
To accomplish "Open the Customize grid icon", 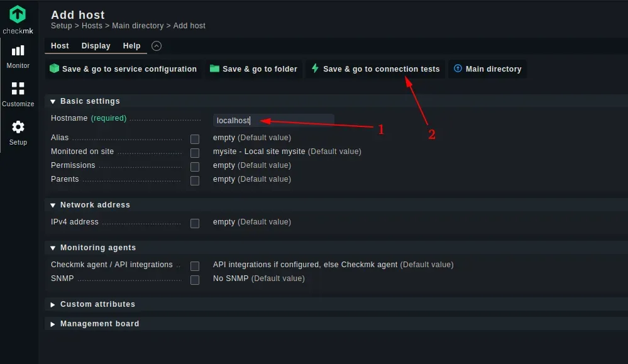I will point(18,89).
